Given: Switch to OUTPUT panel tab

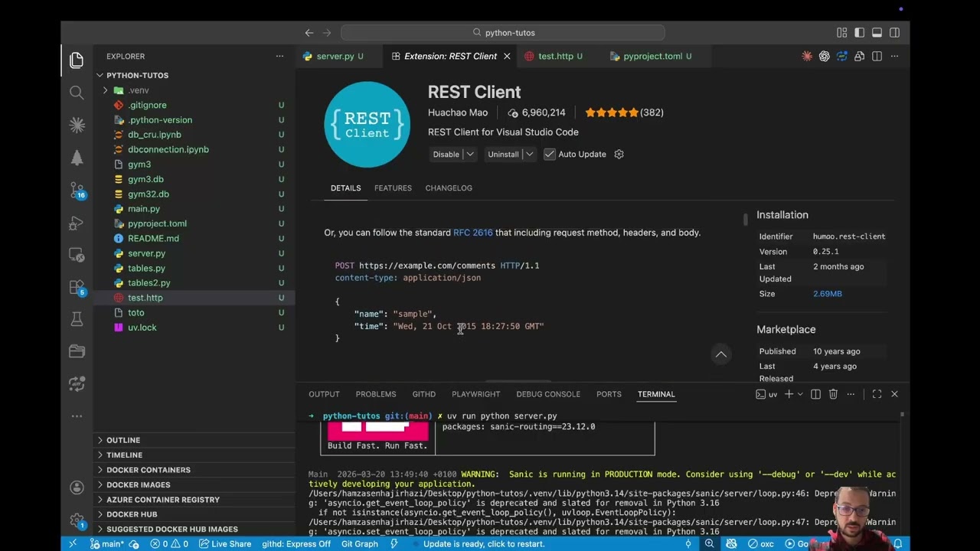Looking at the screenshot, I should pos(324,394).
